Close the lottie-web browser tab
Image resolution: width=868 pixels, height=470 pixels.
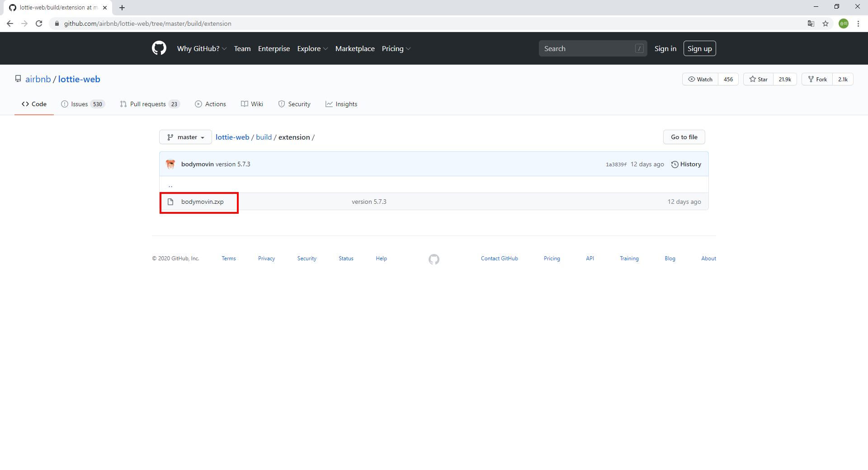coord(105,8)
